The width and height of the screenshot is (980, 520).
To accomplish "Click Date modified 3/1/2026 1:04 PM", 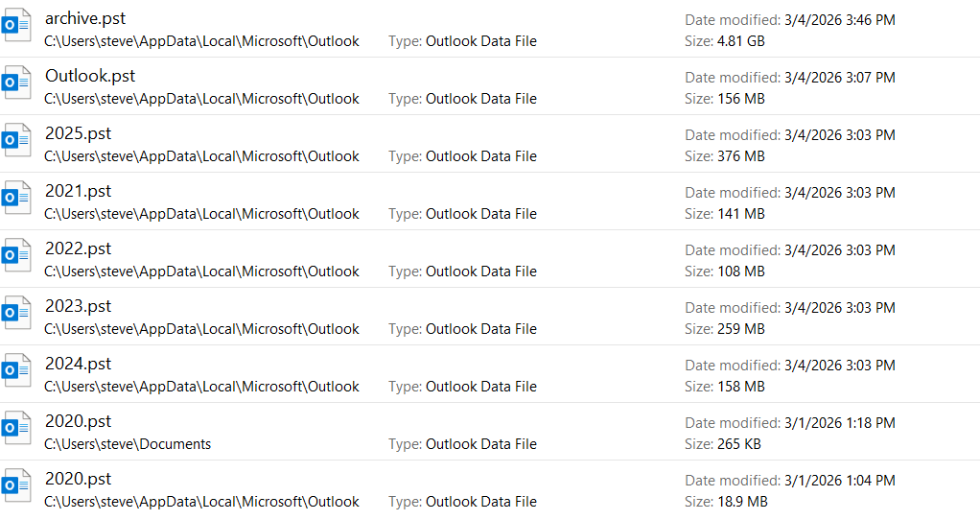I will (x=790, y=480).
